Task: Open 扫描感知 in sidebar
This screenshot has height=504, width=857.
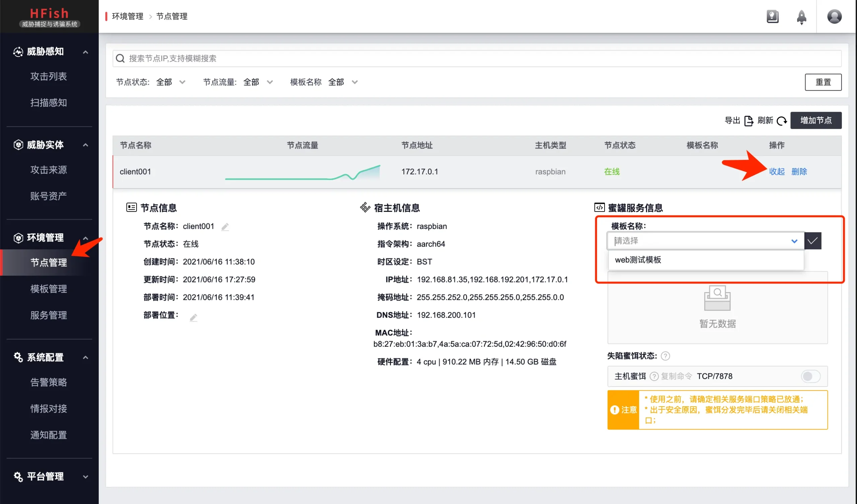Action: [x=49, y=103]
